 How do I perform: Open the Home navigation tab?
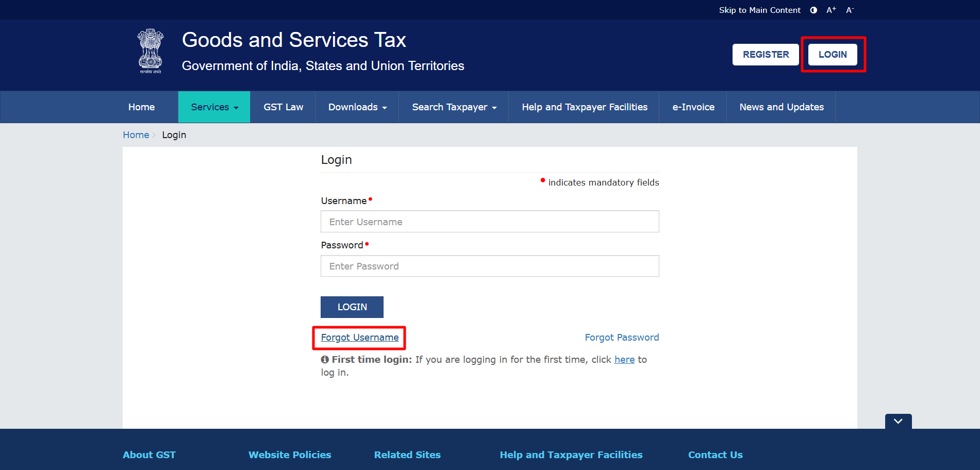141,107
